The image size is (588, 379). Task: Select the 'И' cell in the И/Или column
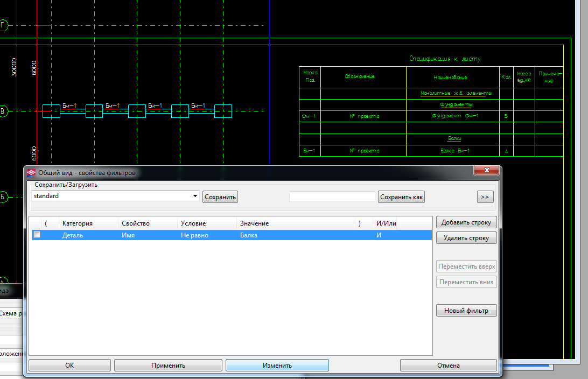(x=379, y=235)
